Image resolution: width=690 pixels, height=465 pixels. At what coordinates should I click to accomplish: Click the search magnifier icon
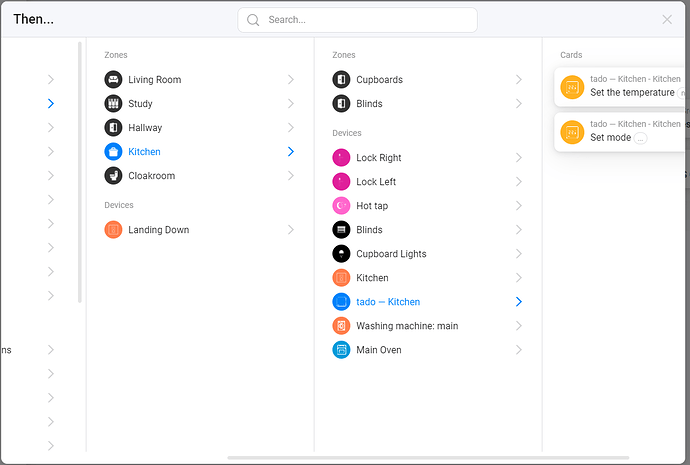pyautogui.click(x=253, y=20)
